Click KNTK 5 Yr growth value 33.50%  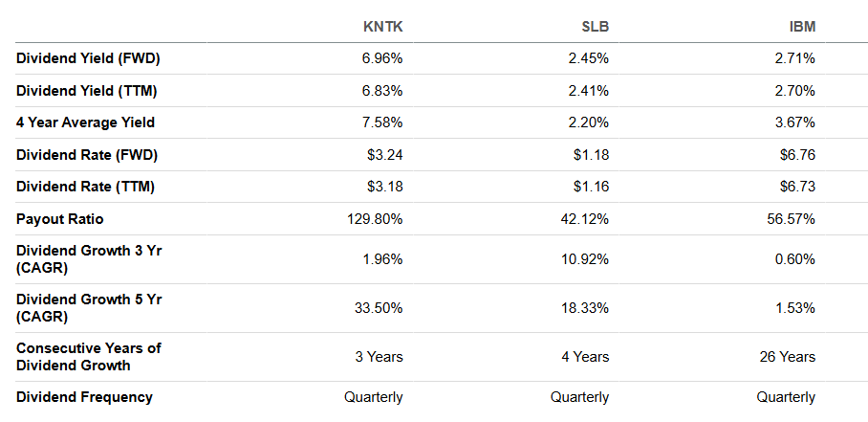point(379,308)
